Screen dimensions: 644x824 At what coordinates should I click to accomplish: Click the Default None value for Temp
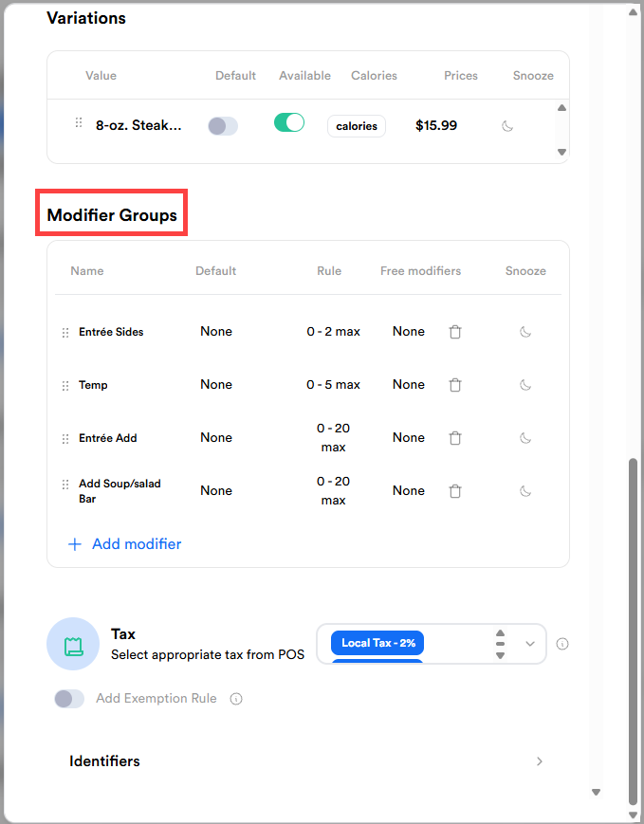tap(216, 385)
